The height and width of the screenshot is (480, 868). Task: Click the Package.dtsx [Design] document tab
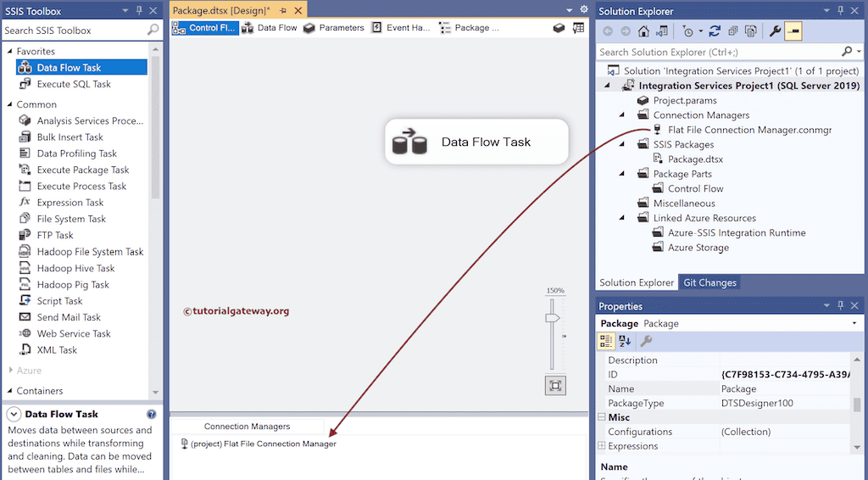click(221, 10)
